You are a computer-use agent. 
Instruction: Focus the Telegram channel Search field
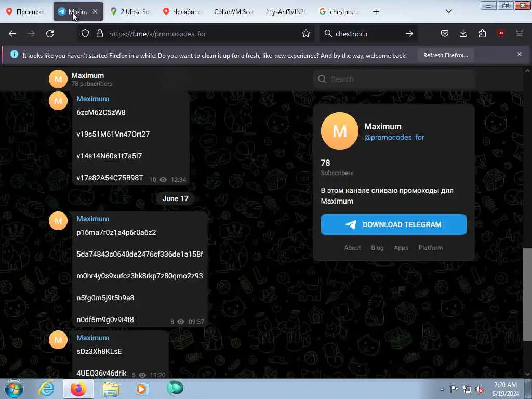pos(394,79)
